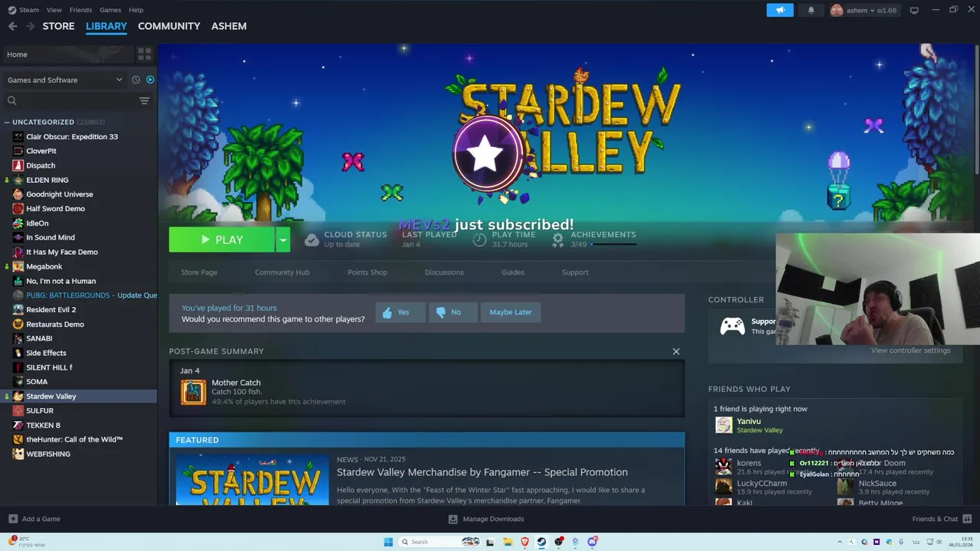
Task: Open the dropdown arrow beside PLAY
Action: click(283, 240)
